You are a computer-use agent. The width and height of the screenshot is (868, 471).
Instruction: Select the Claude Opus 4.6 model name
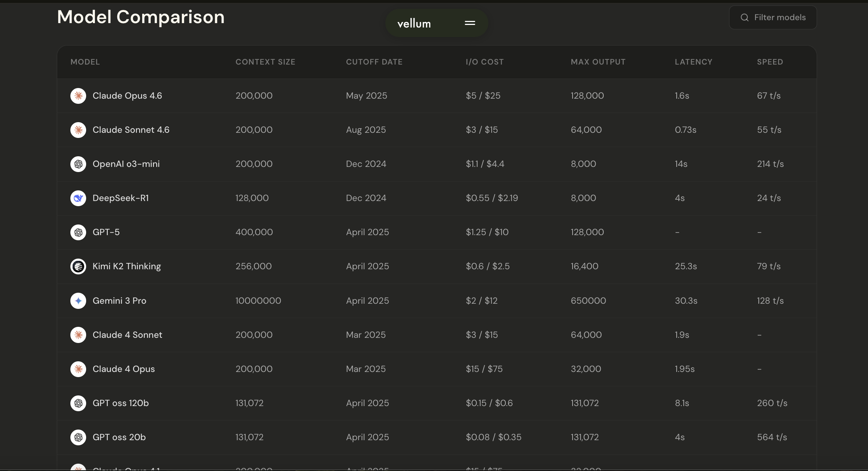tap(127, 96)
